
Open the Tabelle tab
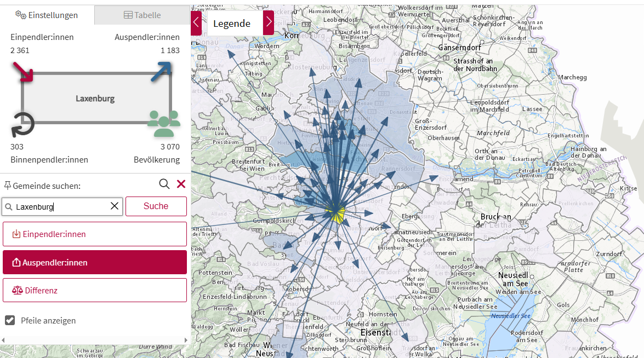142,15
